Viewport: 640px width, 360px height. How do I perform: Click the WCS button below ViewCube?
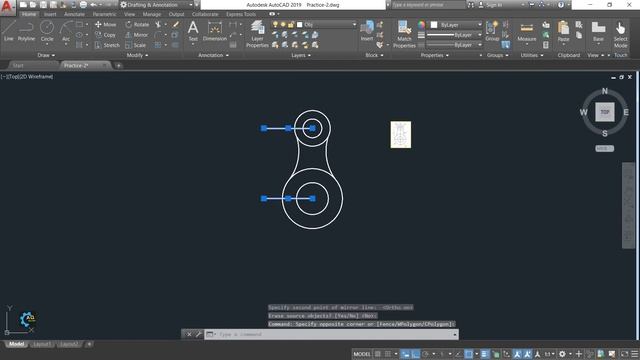pyautogui.click(x=604, y=149)
